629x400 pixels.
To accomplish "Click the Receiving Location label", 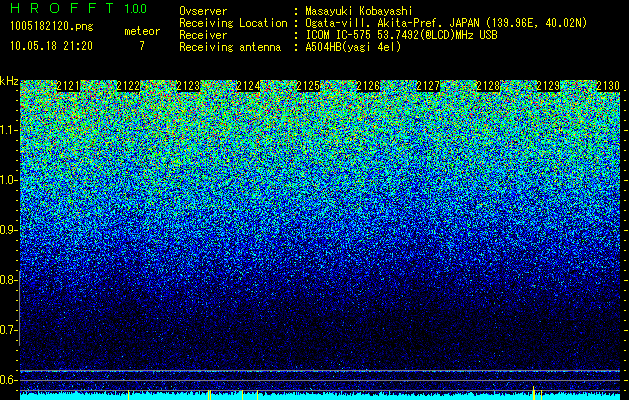I will [233, 24].
